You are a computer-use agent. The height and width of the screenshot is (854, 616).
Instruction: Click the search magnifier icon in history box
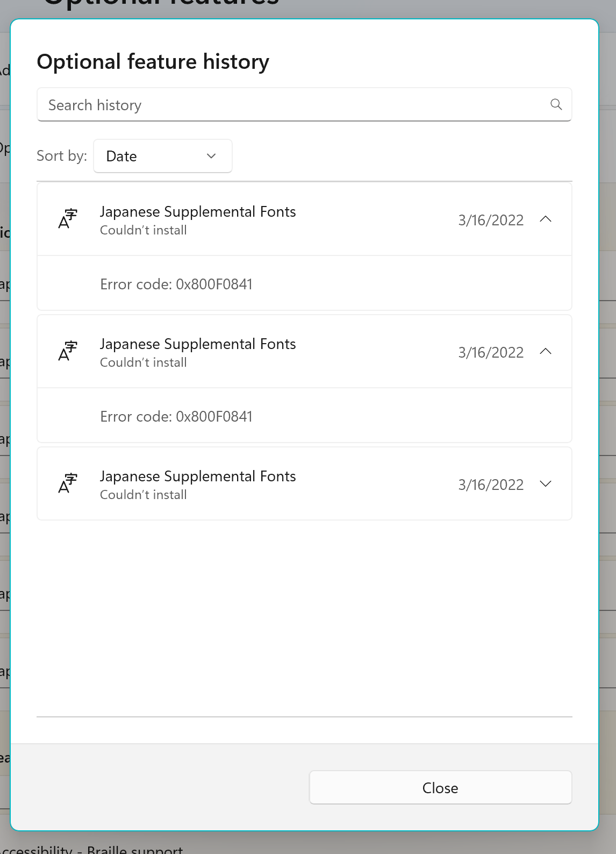click(556, 104)
